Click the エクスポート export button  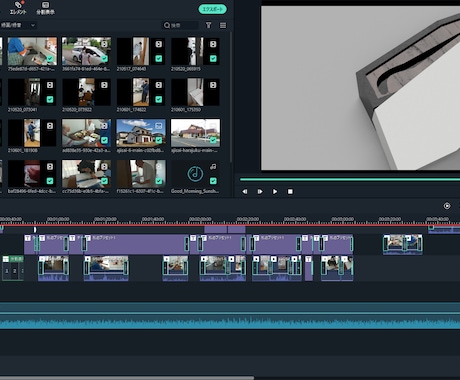[213, 9]
